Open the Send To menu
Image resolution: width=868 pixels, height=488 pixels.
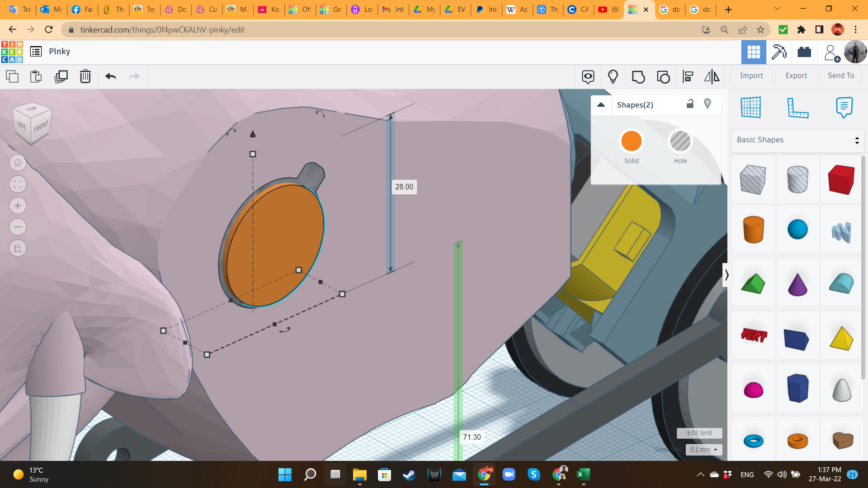click(841, 76)
